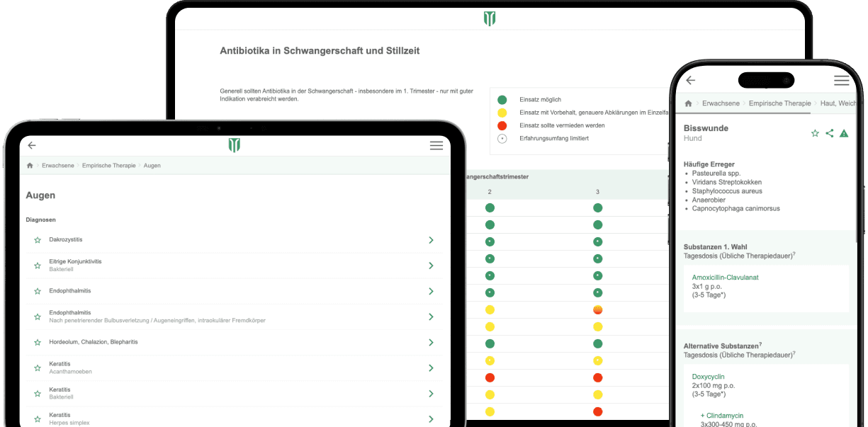Favorite Dakrozystitis with its star

(x=38, y=240)
